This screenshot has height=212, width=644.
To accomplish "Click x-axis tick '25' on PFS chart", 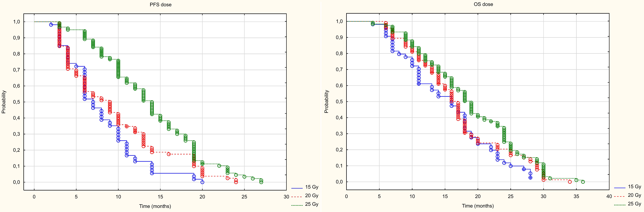I will click(x=244, y=197).
